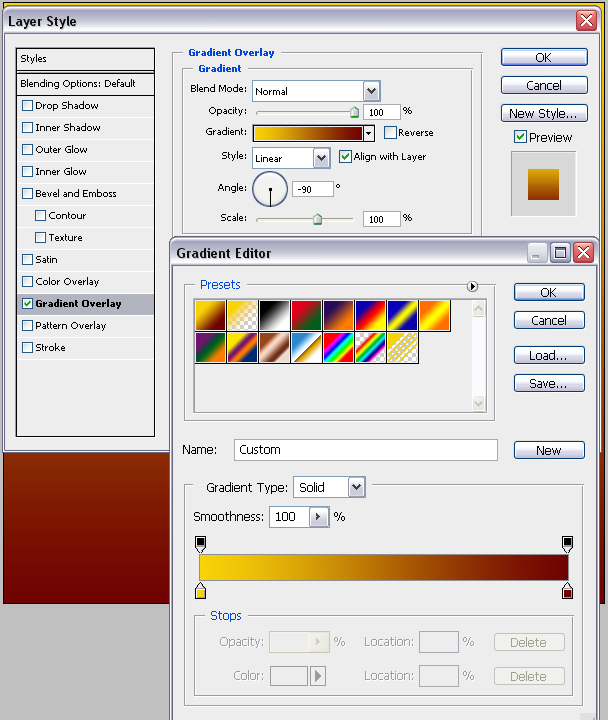This screenshot has height=720, width=608.
Task: Click OK in Gradient Editor
Action: [549, 292]
